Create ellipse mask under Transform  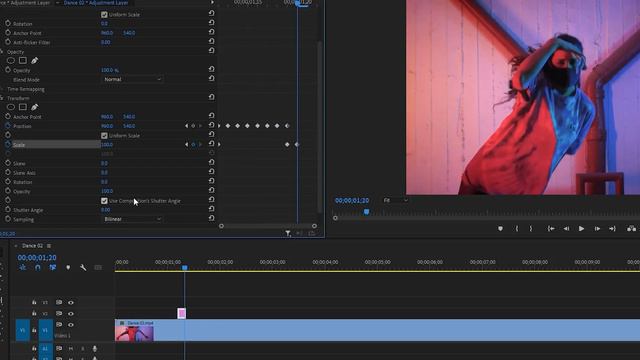pos(11,107)
